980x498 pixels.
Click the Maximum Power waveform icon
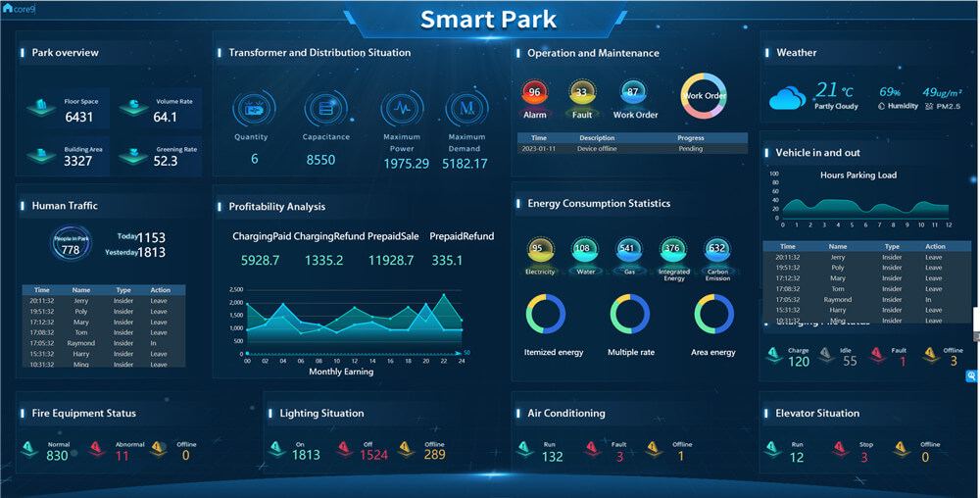coord(401,109)
